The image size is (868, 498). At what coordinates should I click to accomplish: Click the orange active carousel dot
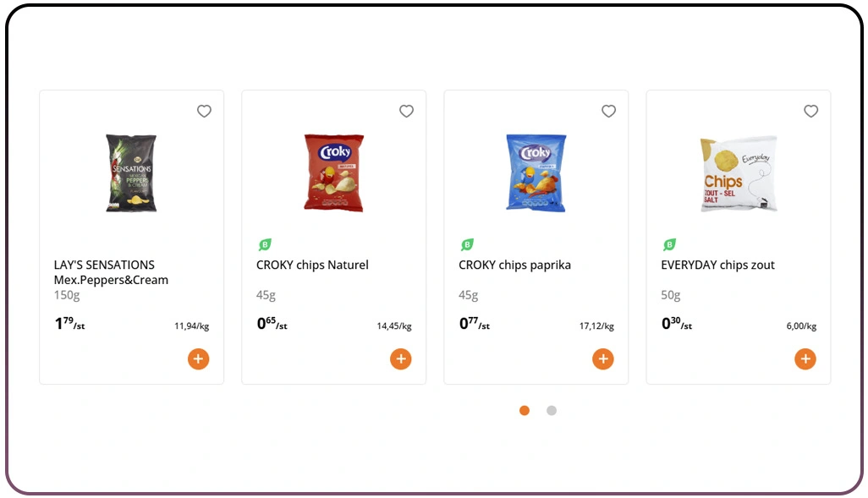(x=525, y=410)
